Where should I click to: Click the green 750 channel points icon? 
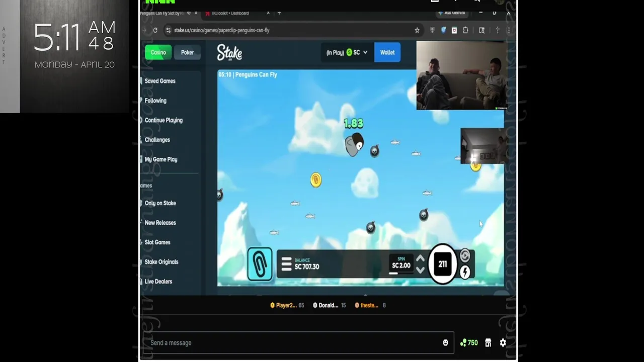coord(469,343)
